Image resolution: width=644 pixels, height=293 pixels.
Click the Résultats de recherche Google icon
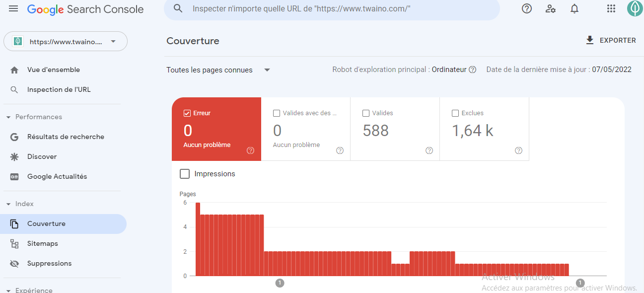click(x=14, y=137)
